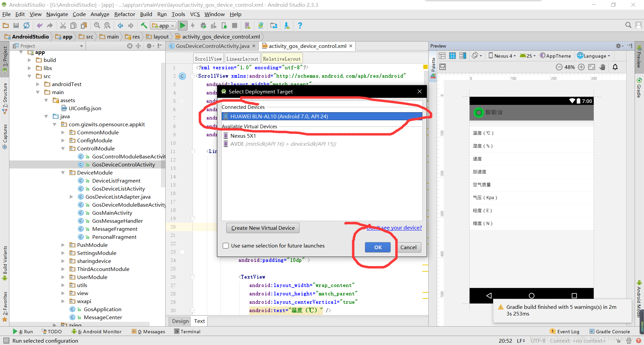
Task: Switch to GosDeviceControlActivity.java tab
Action: [212, 46]
